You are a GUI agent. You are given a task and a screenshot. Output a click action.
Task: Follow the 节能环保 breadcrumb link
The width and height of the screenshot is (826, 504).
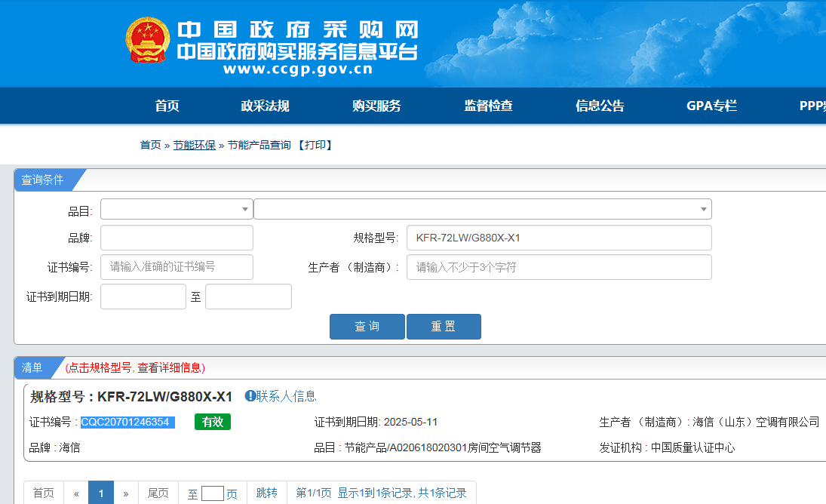(195, 145)
